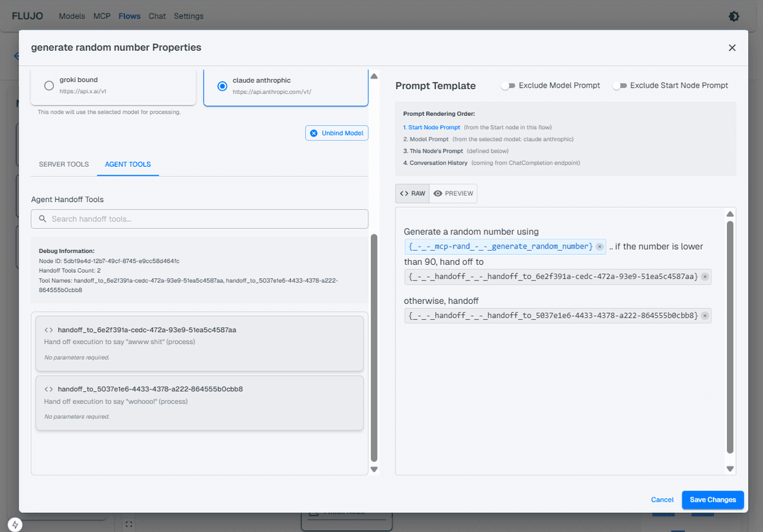Toggle the dark mode theme icon
This screenshot has height=532, width=763.
point(734,16)
